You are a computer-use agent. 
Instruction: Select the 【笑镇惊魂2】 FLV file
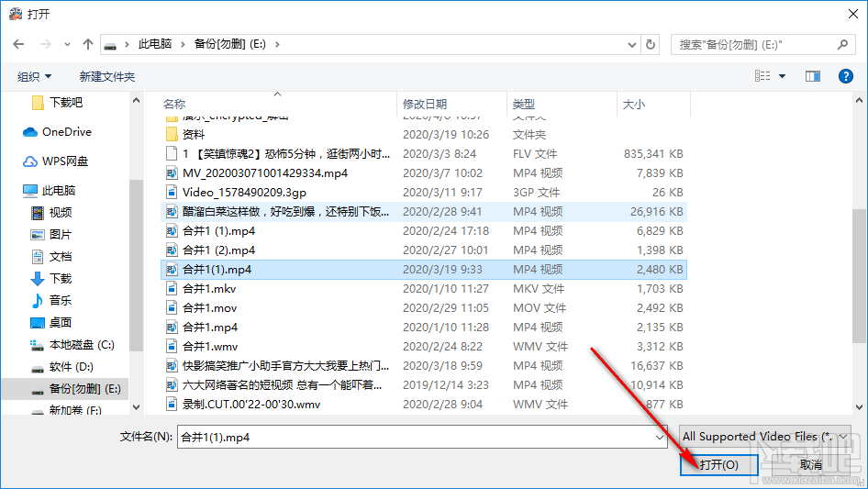point(424,154)
